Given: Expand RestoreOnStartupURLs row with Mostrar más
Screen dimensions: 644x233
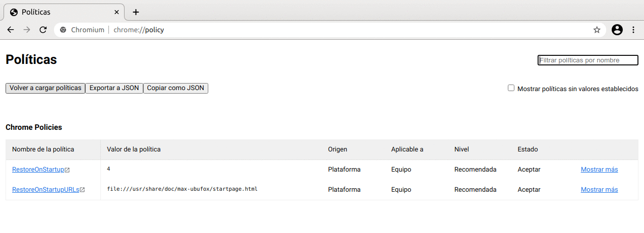Looking at the screenshot, I should click(599, 190).
